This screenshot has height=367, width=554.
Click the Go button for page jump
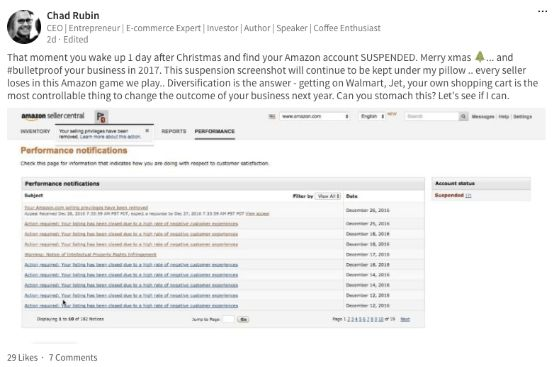(x=243, y=319)
